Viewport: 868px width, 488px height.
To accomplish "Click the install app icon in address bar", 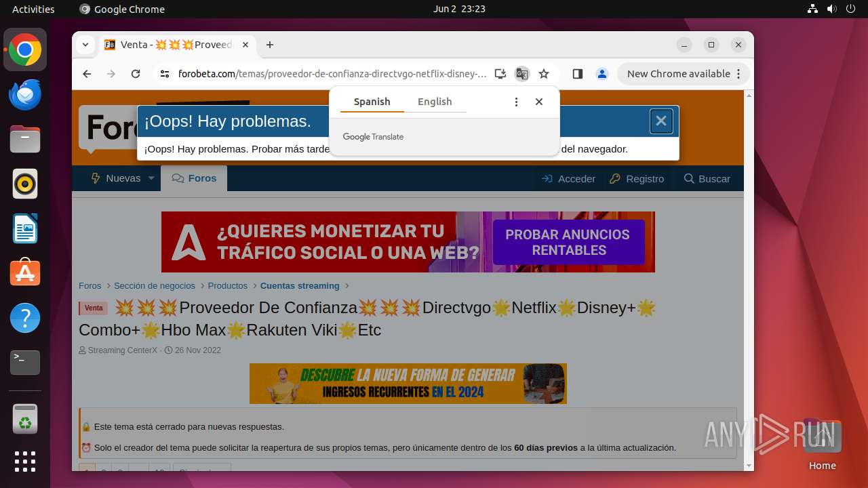I will click(x=500, y=74).
